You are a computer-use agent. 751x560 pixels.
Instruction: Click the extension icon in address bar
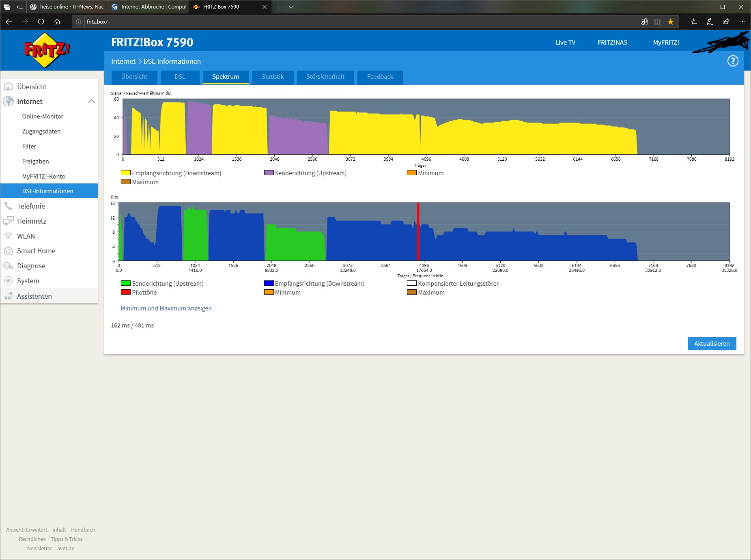click(645, 22)
